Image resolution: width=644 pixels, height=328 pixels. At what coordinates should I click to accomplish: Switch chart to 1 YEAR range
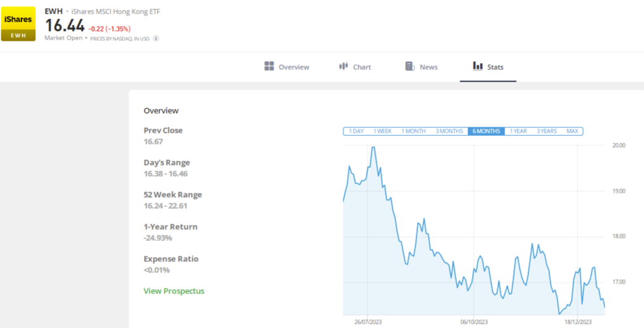point(518,131)
